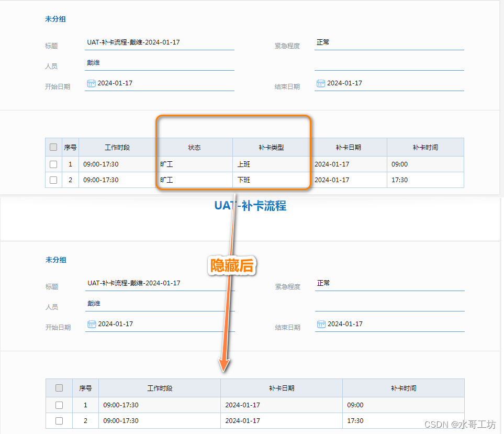Check the row with 上班 punch type

(x=53, y=164)
